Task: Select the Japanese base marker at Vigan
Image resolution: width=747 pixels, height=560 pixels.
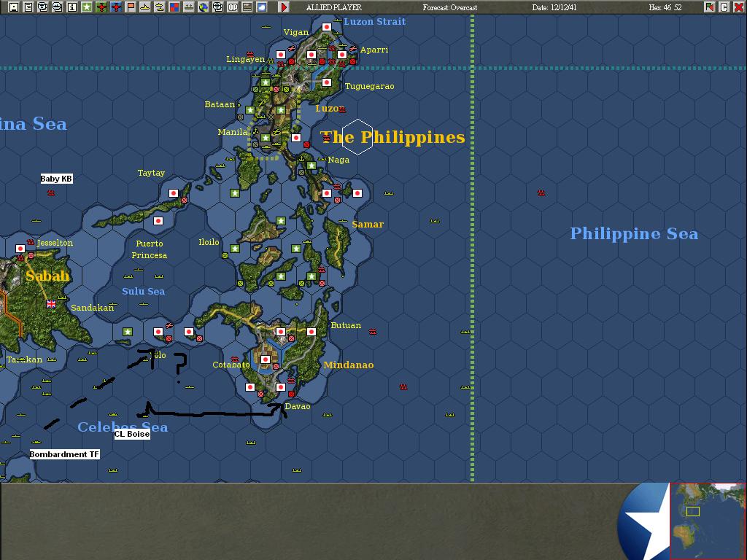Action: tap(326, 27)
